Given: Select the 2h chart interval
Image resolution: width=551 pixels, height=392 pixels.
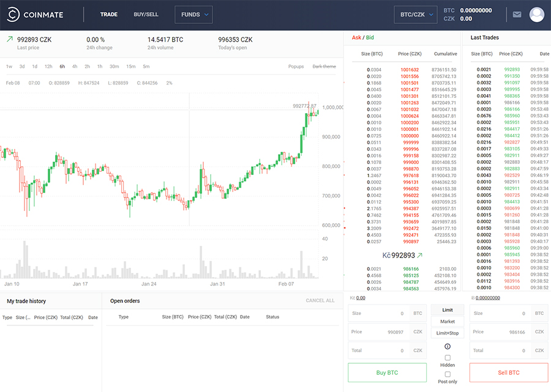Looking at the screenshot, I should pos(87,66).
